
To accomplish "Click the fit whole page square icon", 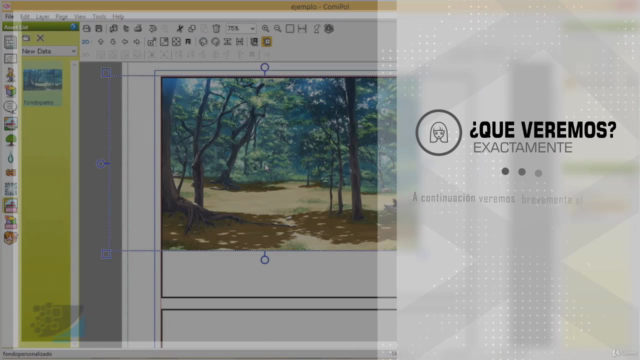I will pyautogui.click(x=290, y=29).
